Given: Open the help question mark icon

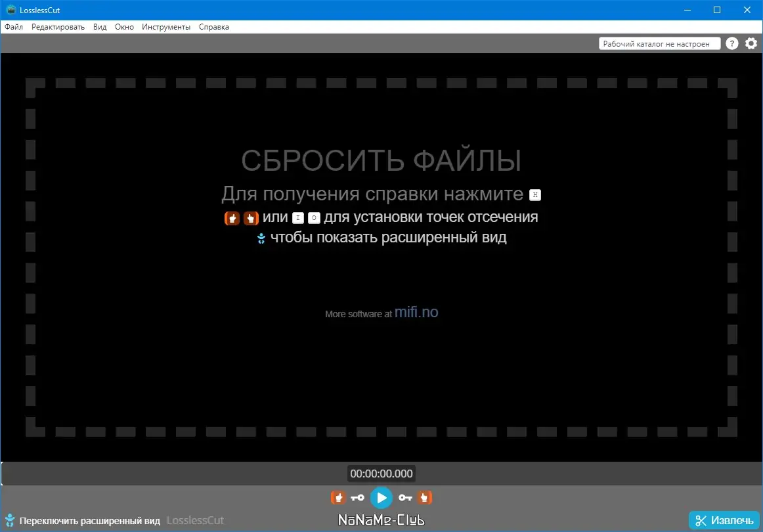Looking at the screenshot, I should pyautogui.click(x=731, y=43).
